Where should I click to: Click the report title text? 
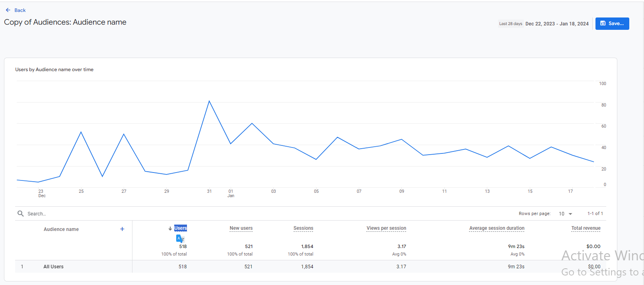point(65,22)
